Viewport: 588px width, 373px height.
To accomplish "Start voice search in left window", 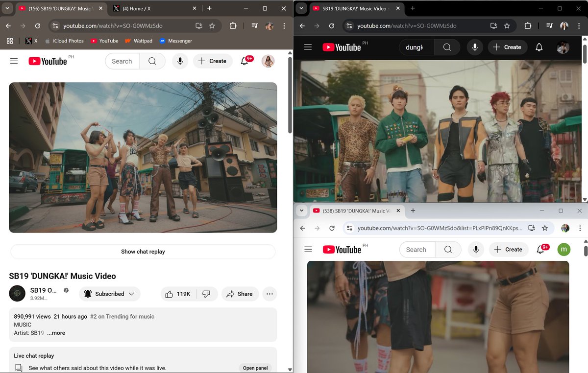I will coord(180,61).
